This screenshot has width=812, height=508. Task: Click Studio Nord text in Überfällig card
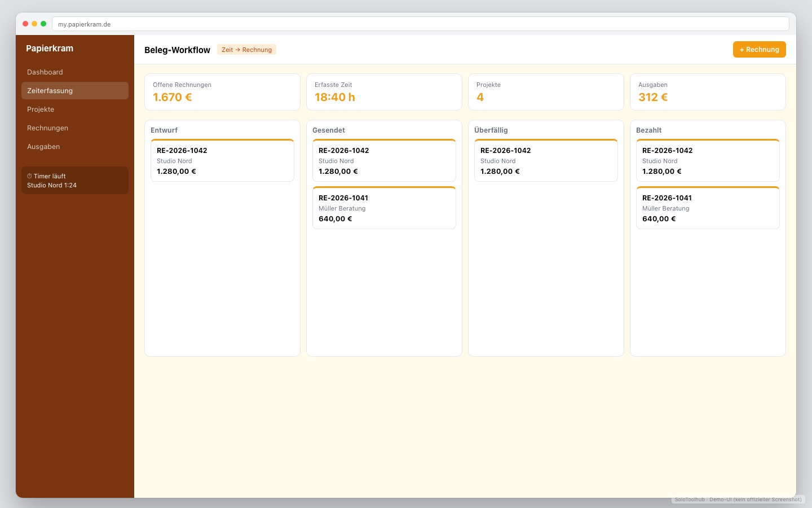[498, 161]
